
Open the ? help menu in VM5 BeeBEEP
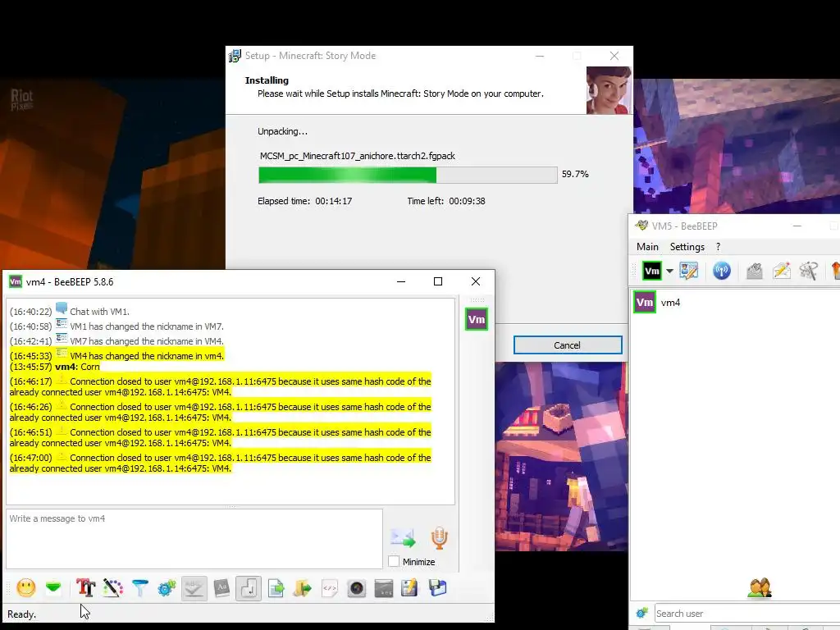tap(718, 246)
